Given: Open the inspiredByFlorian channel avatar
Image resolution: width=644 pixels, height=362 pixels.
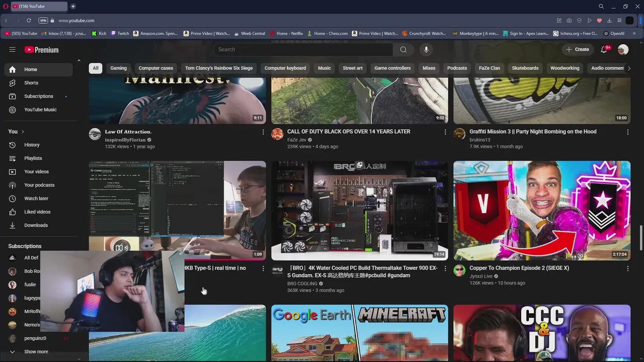Looking at the screenshot, I should 95,134.
